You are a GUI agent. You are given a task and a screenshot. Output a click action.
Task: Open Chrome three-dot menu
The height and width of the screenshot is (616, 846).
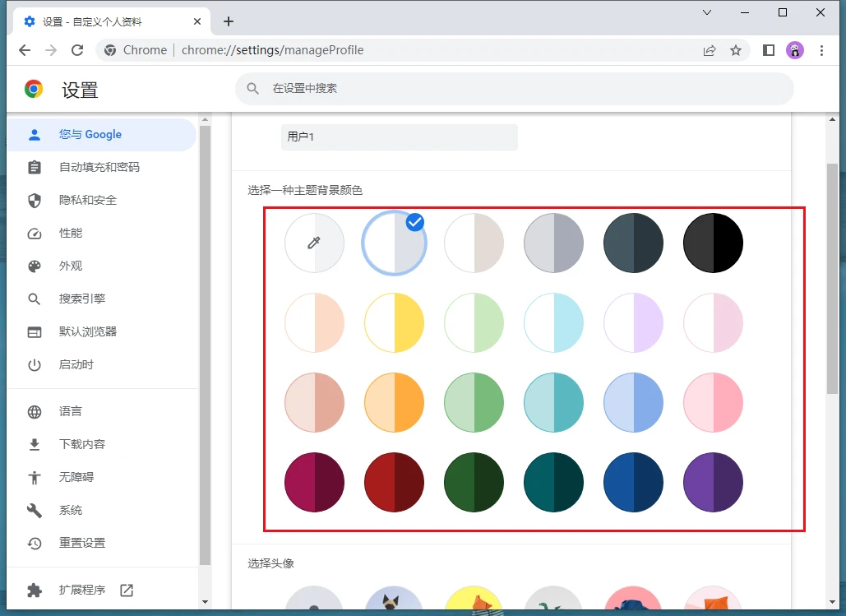821,50
